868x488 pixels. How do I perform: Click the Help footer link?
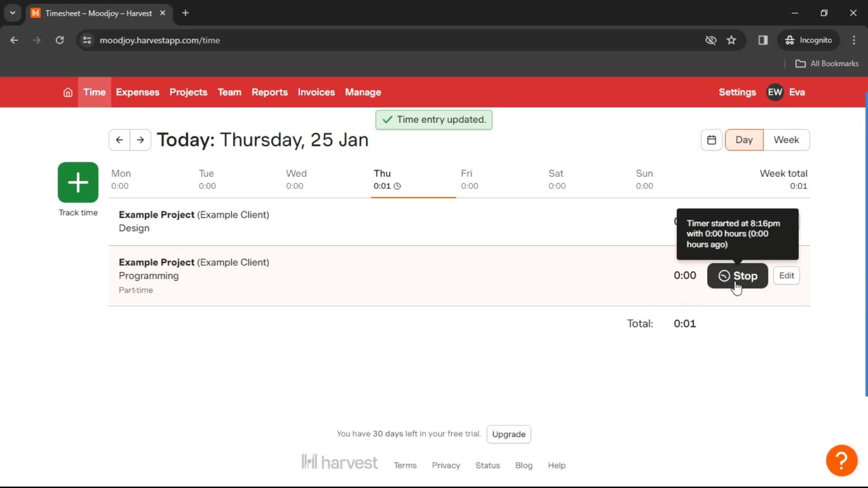pos(557,465)
